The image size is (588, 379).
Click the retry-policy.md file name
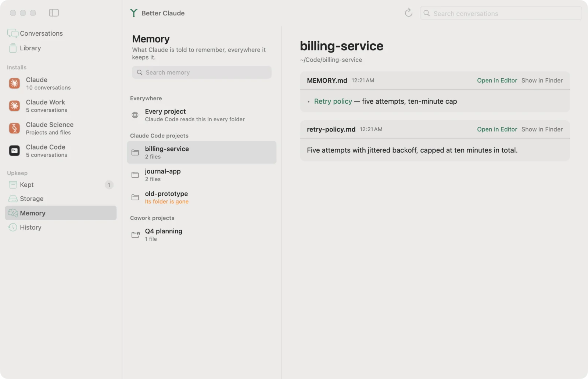pyautogui.click(x=331, y=129)
